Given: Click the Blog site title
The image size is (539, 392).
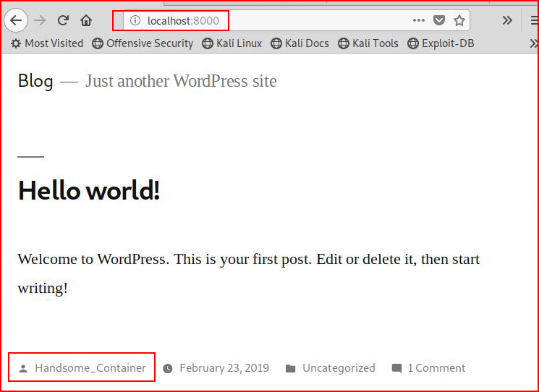Looking at the screenshot, I should (x=35, y=82).
